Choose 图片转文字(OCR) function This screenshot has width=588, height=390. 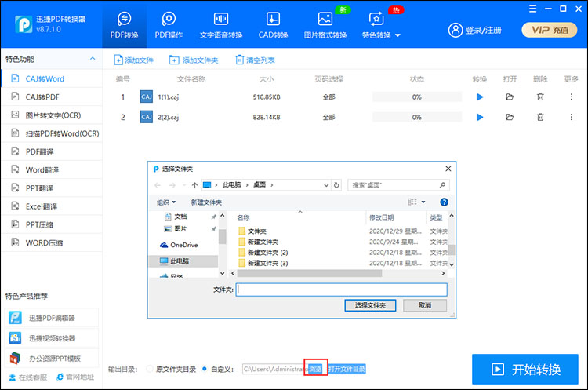[x=52, y=115]
